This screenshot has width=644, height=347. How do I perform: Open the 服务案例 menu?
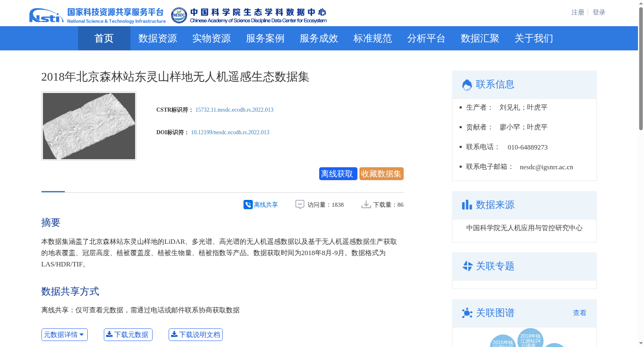point(265,38)
